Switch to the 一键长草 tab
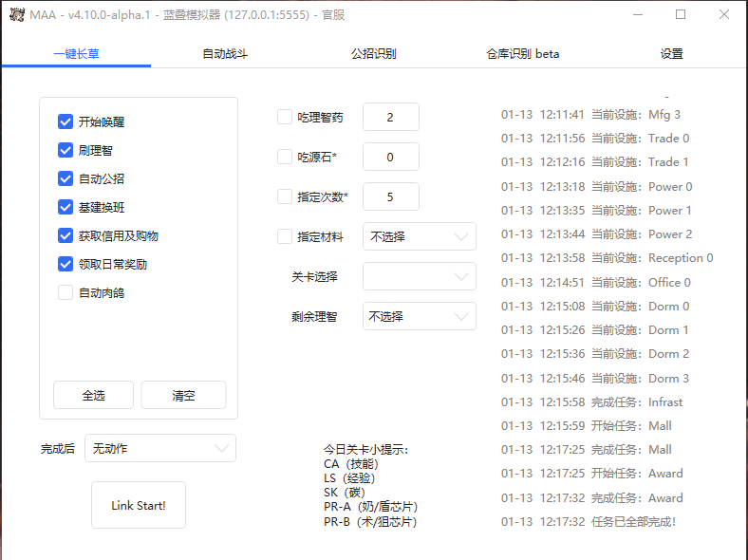 click(x=76, y=54)
